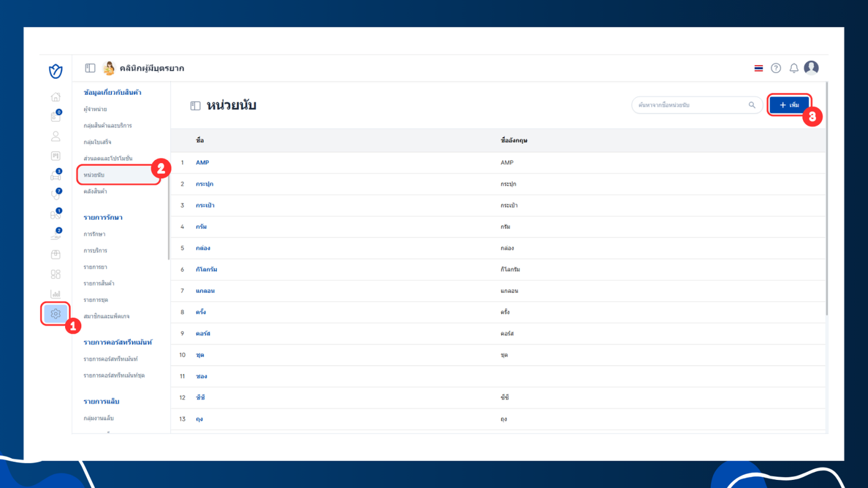Open กลุ่มสินค้าและบริการ in the settings menu
This screenshot has height=488, width=868.
pyautogui.click(x=108, y=125)
